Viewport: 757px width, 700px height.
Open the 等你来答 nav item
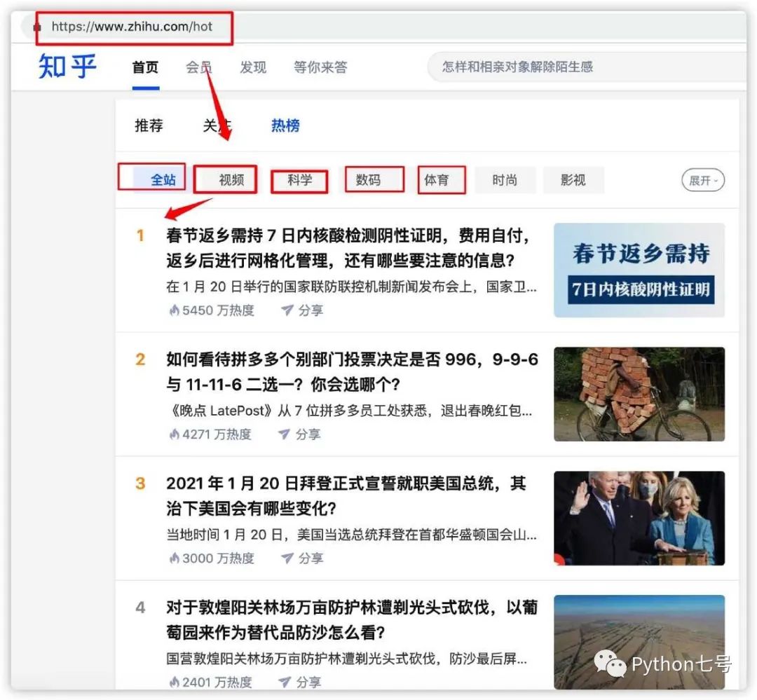click(x=320, y=67)
